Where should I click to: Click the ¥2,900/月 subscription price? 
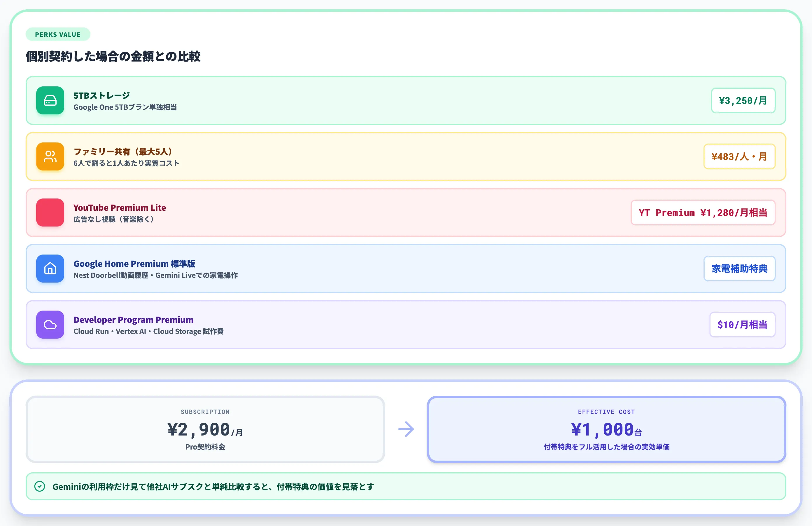coord(205,429)
